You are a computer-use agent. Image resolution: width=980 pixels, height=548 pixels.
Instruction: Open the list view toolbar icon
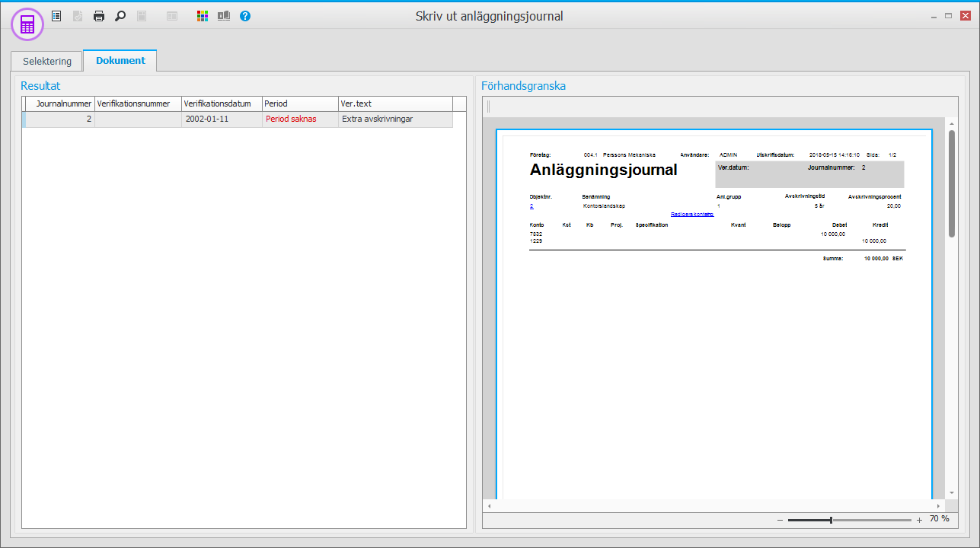pyautogui.click(x=56, y=16)
